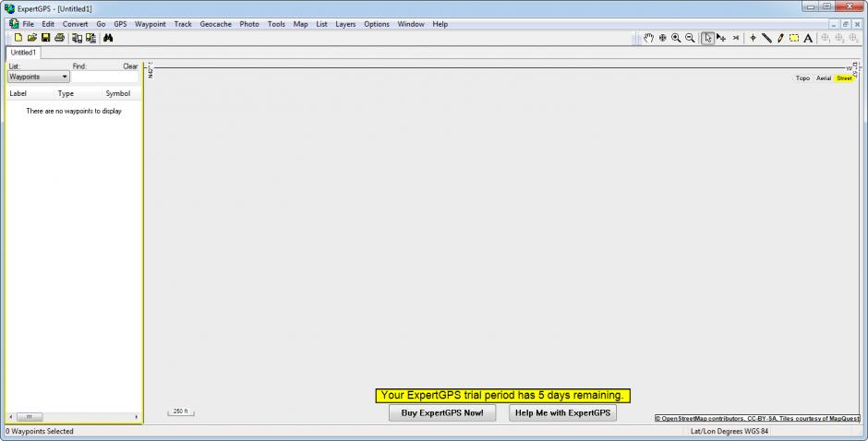This screenshot has height=441, width=868.
Task: Open the Help menu
Action: tap(440, 24)
